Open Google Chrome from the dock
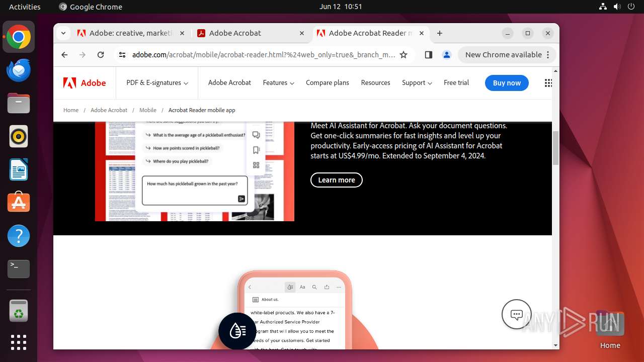644x362 pixels. 19,37
